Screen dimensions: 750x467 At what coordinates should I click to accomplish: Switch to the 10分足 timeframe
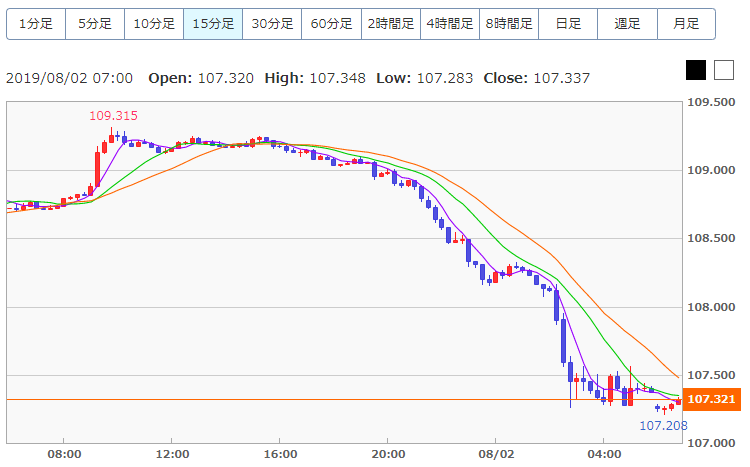click(154, 23)
